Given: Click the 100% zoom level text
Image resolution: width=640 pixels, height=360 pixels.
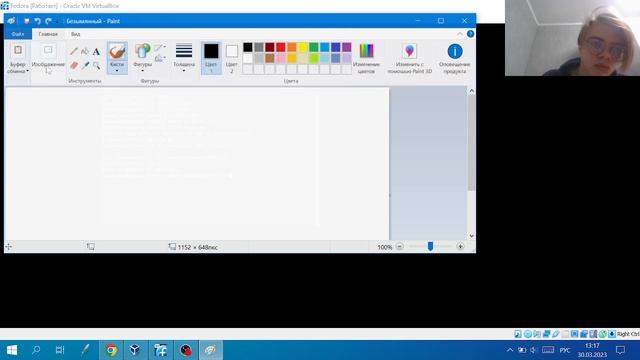Looking at the screenshot, I should (384, 247).
